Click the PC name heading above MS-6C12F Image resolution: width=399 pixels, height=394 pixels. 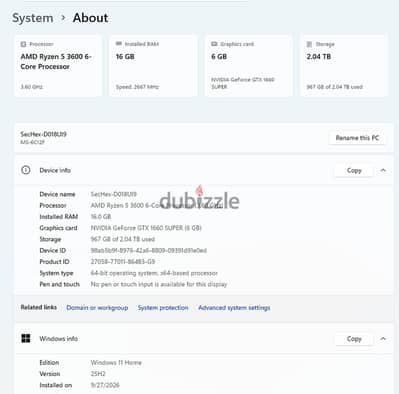(x=43, y=134)
